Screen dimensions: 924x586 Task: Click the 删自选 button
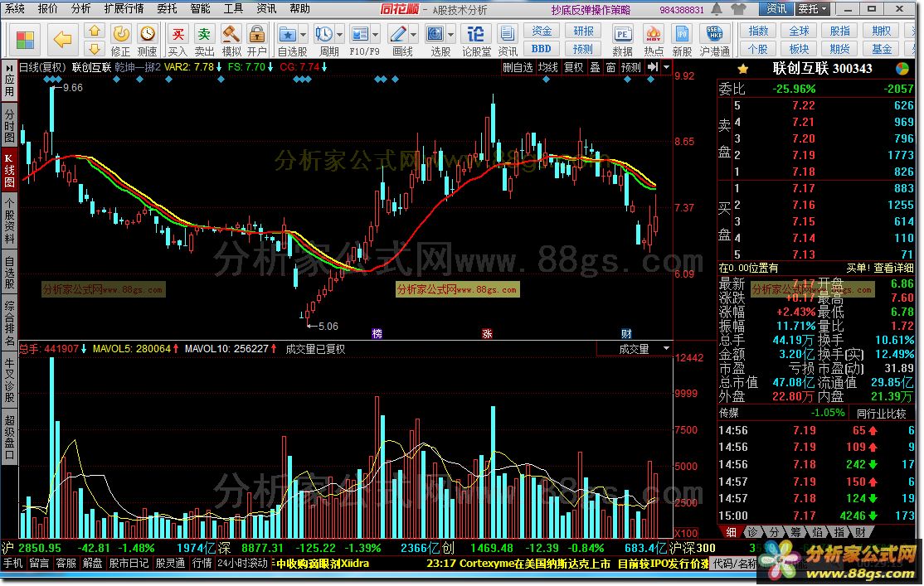pyautogui.click(x=518, y=67)
